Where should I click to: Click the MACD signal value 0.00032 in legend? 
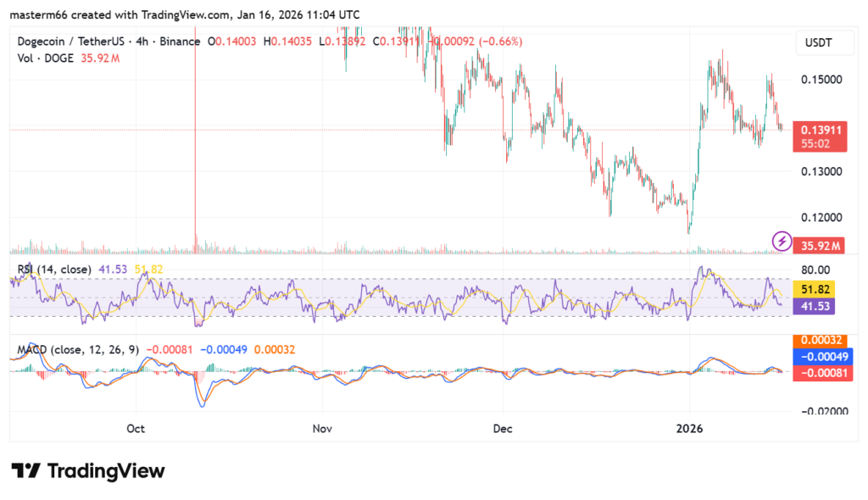point(275,350)
